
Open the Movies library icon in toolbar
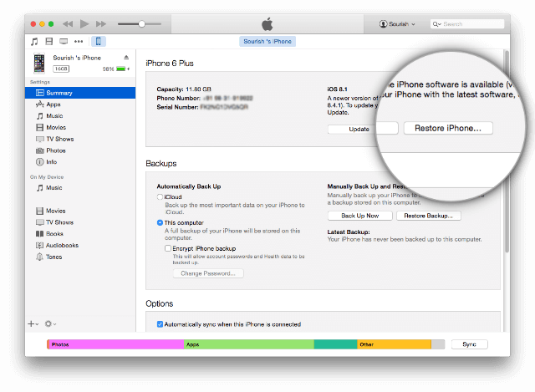49,42
